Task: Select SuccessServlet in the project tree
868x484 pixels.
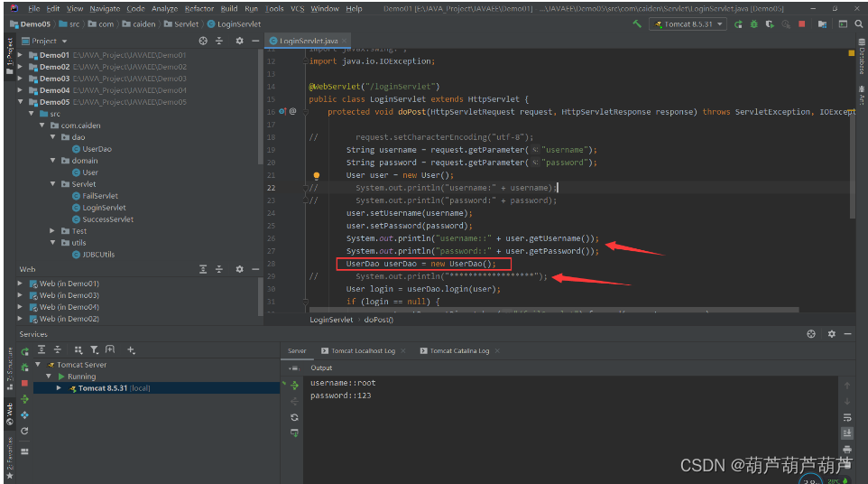Action: [104, 219]
